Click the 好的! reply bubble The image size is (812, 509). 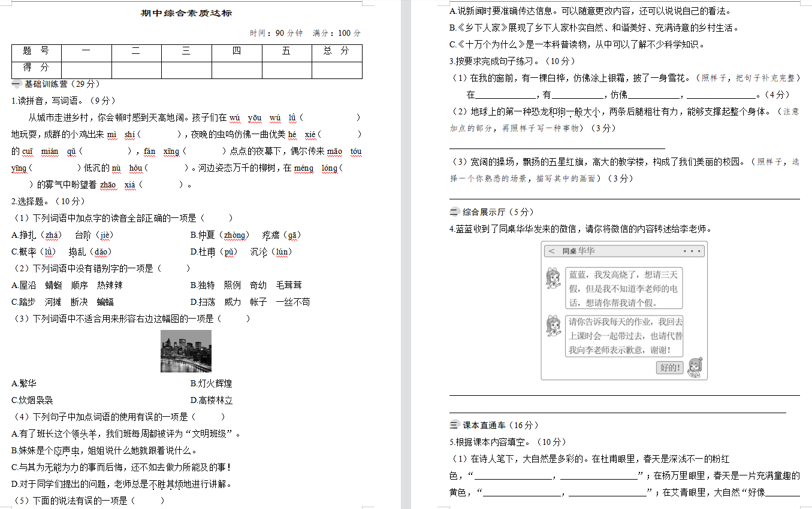pyautogui.click(x=670, y=368)
